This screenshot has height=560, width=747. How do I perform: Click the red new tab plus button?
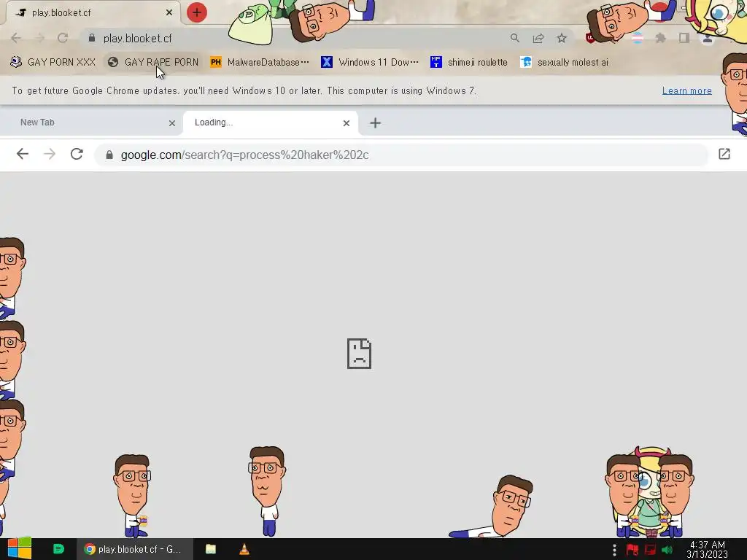(197, 12)
